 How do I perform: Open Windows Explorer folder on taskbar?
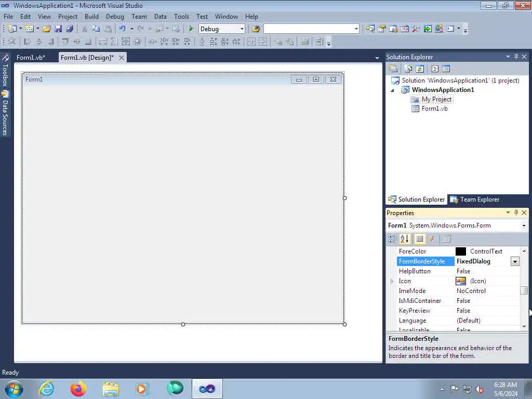coord(111,389)
